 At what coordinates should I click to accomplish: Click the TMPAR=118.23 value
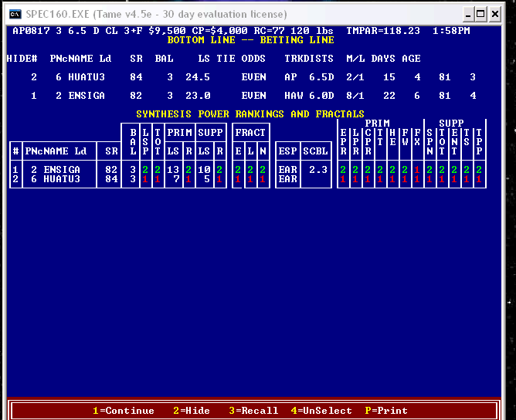tap(383, 31)
